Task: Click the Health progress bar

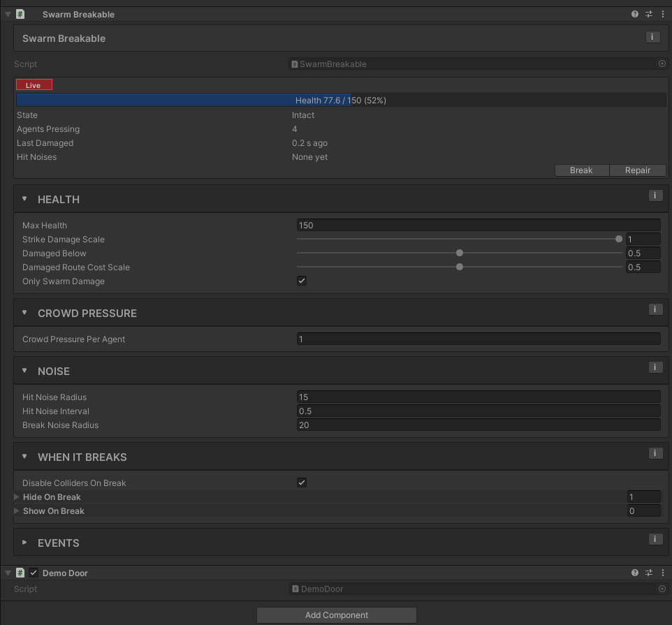Action: coord(341,101)
